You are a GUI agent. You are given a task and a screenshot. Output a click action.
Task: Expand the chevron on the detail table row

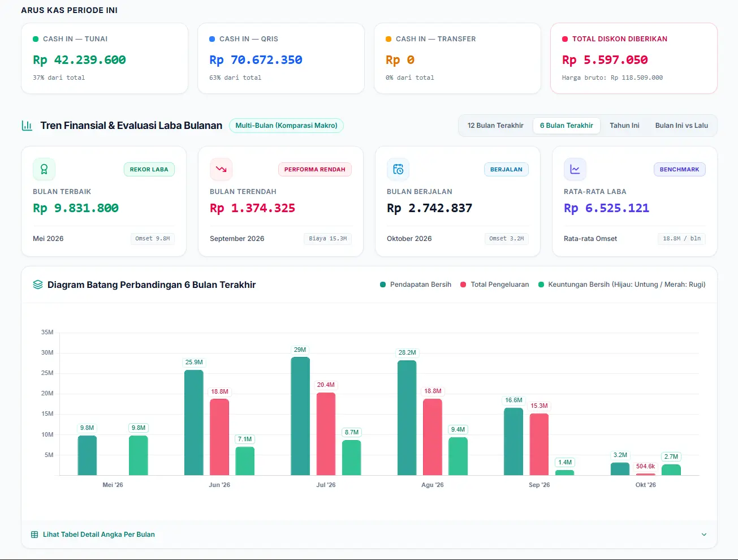point(704,535)
